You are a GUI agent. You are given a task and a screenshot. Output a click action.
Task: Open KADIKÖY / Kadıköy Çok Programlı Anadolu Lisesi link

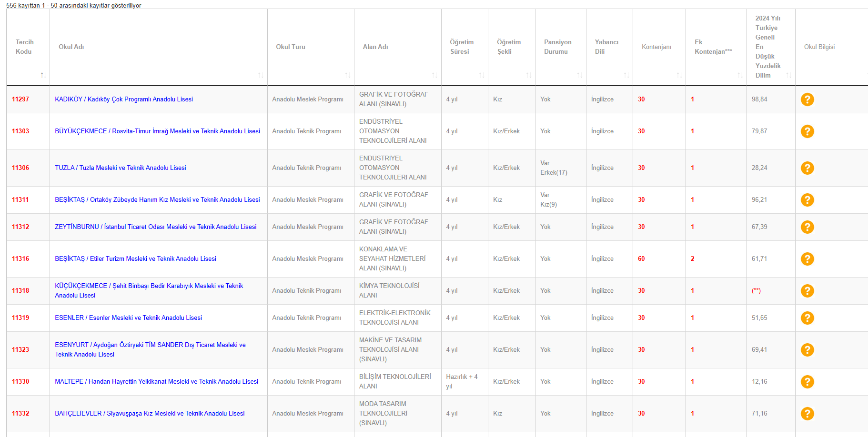[x=124, y=99]
